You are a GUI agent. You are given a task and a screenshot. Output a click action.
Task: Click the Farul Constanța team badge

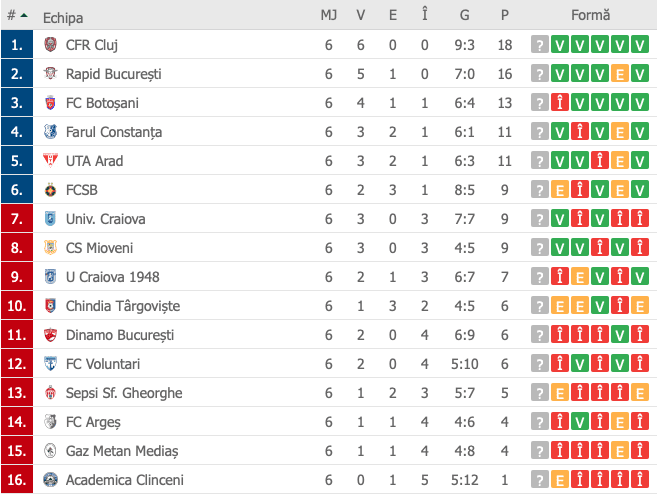pyautogui.click(x=51, y=132)
